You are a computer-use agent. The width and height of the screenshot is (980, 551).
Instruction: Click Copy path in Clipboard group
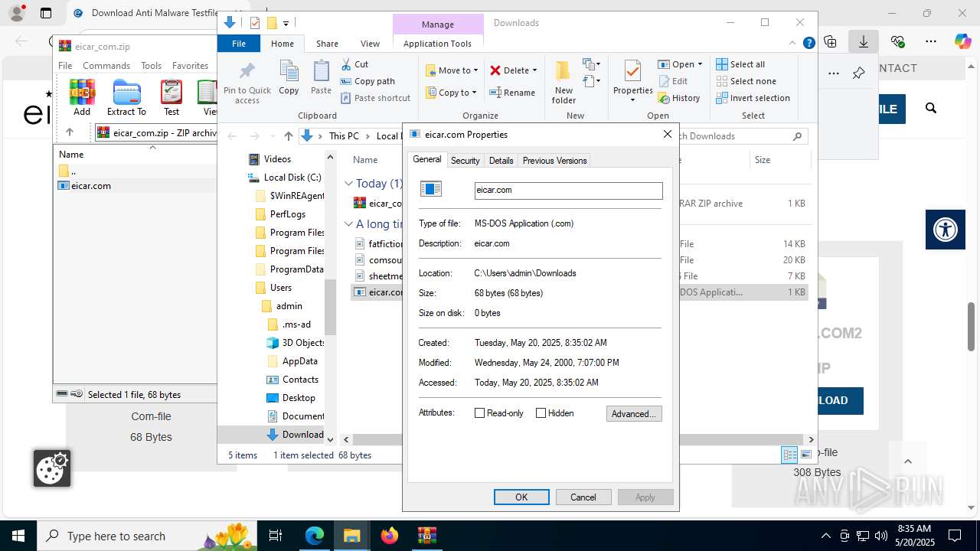tap(367, 81)
